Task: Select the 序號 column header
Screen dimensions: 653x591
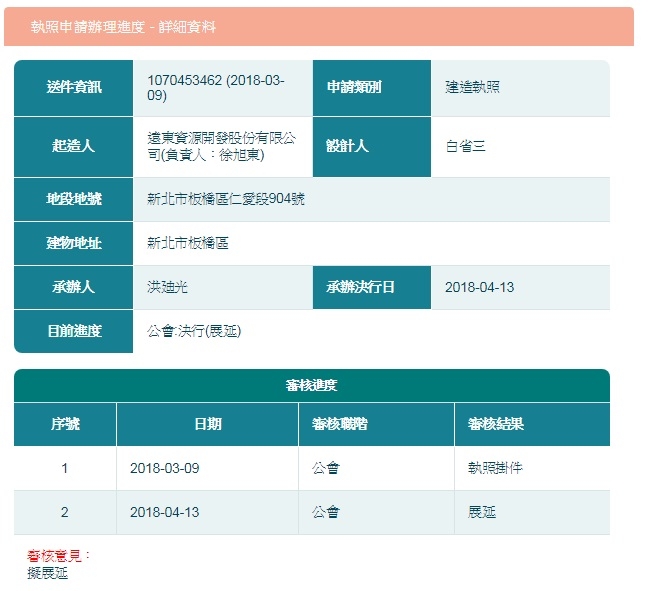Action: [65, 424]
